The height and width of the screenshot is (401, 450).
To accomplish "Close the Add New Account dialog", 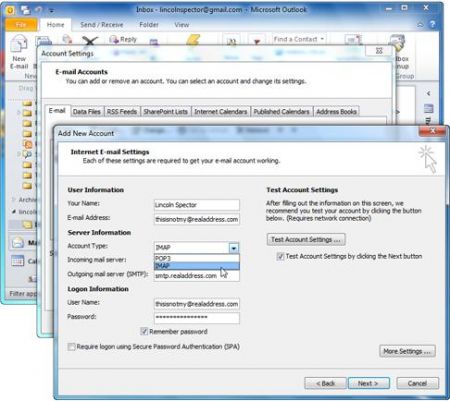I will pos(432,131).
